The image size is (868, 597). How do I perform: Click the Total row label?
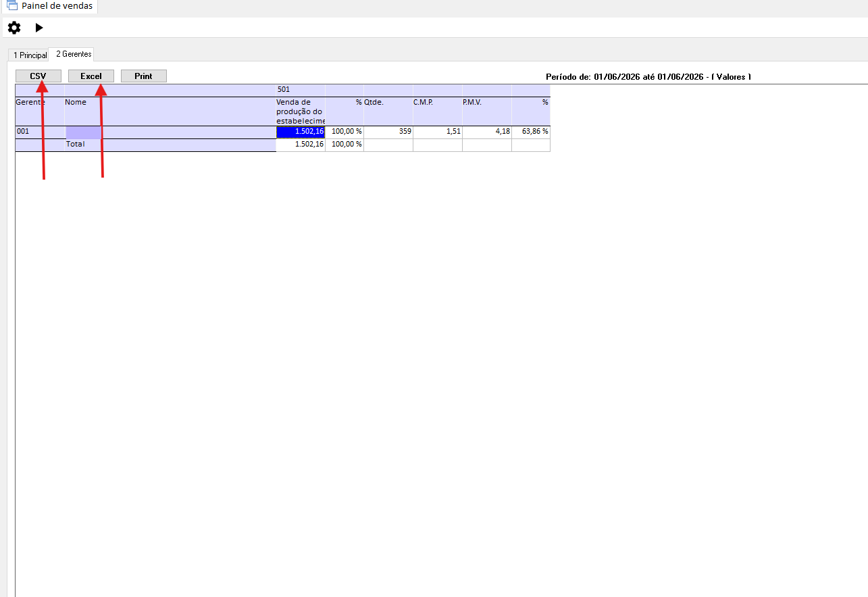(x=170, y=145)
